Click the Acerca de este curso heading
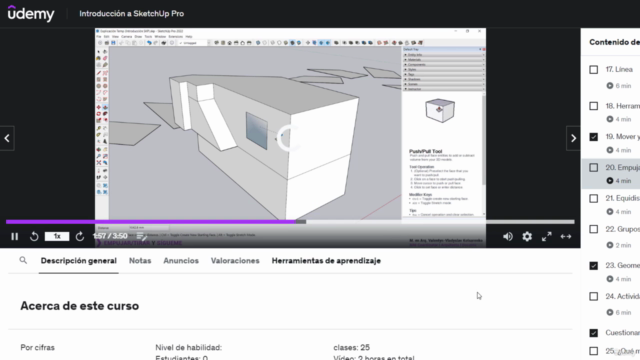Viewport: 640px width, 360px height. coord(80,306)
